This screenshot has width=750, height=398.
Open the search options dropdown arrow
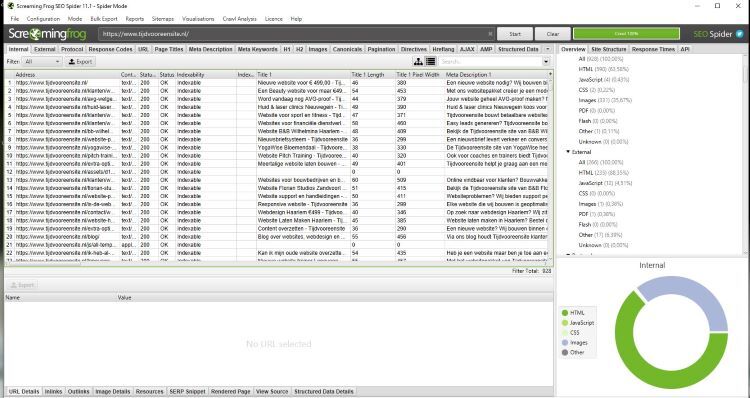[546, 62]
